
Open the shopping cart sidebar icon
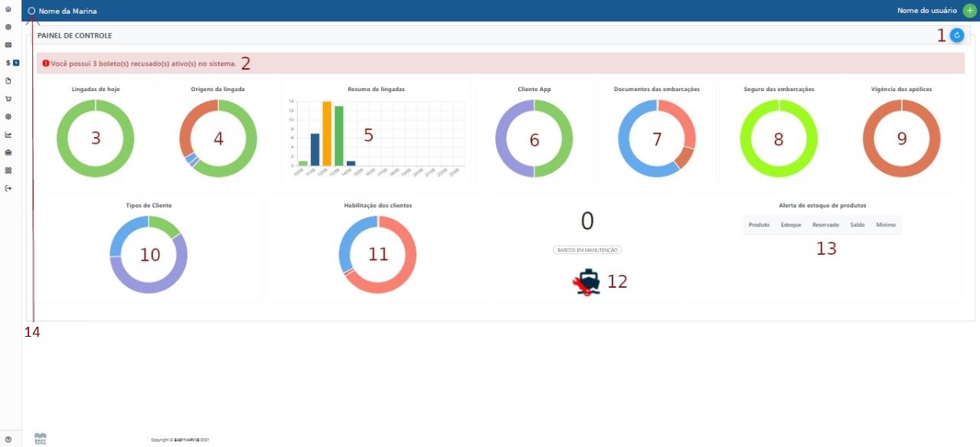pos(8,99)
